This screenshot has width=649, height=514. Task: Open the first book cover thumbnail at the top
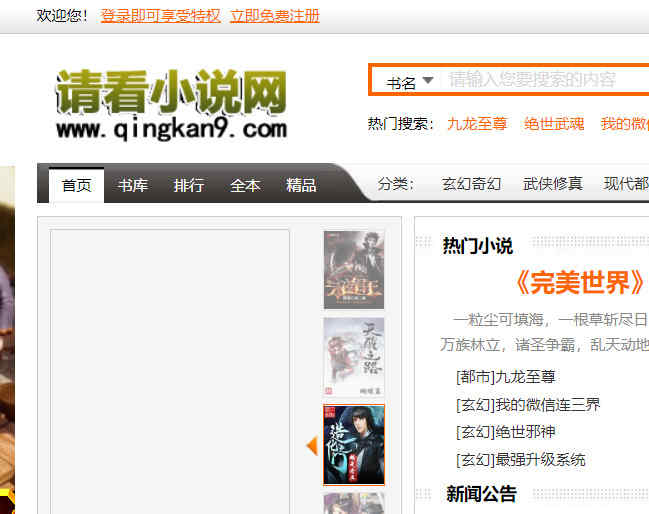(x=354, y=269)
